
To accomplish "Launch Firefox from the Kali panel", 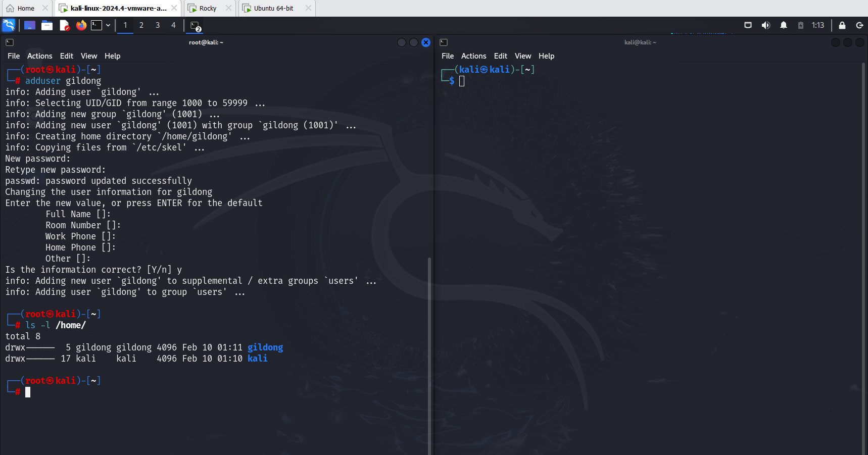I will pos(81,25).
